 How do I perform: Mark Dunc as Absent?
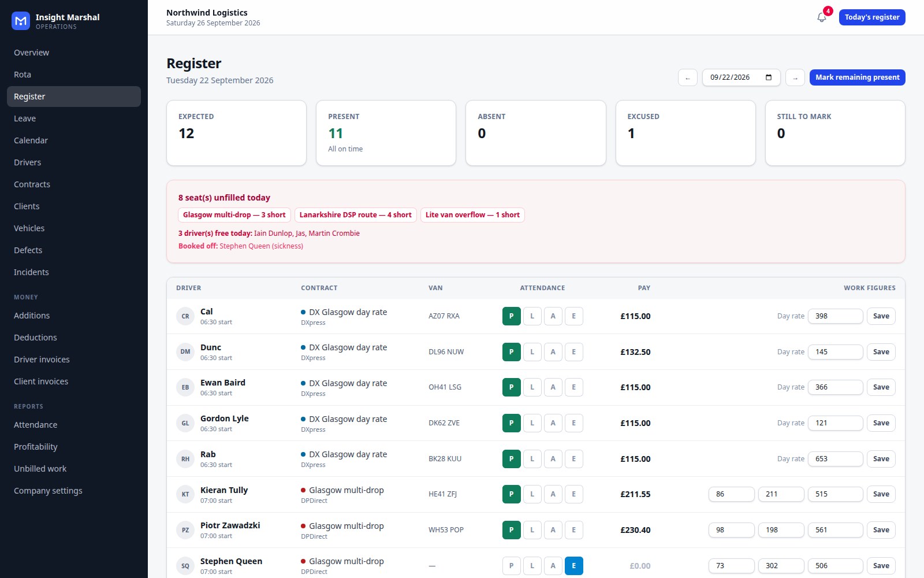(x=553, y=352)
